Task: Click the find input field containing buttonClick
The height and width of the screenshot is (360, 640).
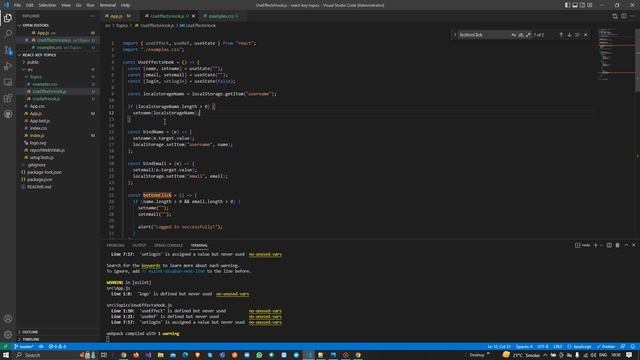Action: (x=484, y=35)
